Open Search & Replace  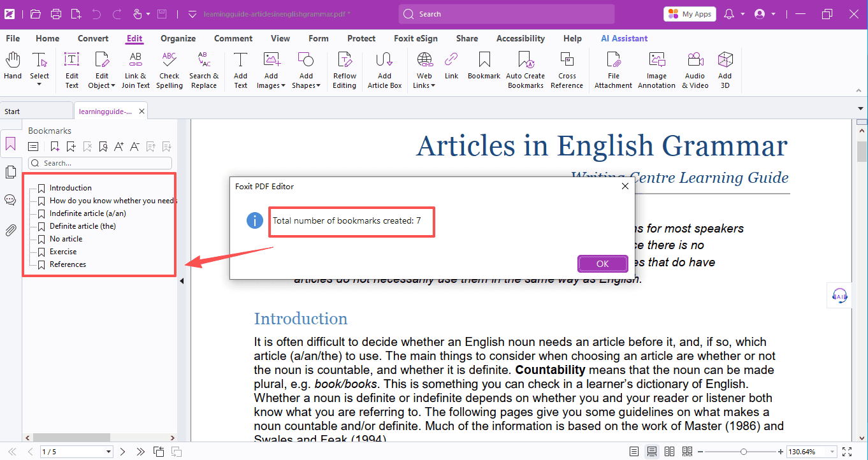tap(204, 70)
